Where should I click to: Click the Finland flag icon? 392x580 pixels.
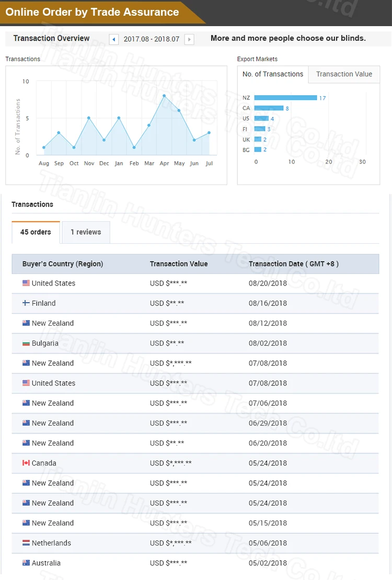26,303
